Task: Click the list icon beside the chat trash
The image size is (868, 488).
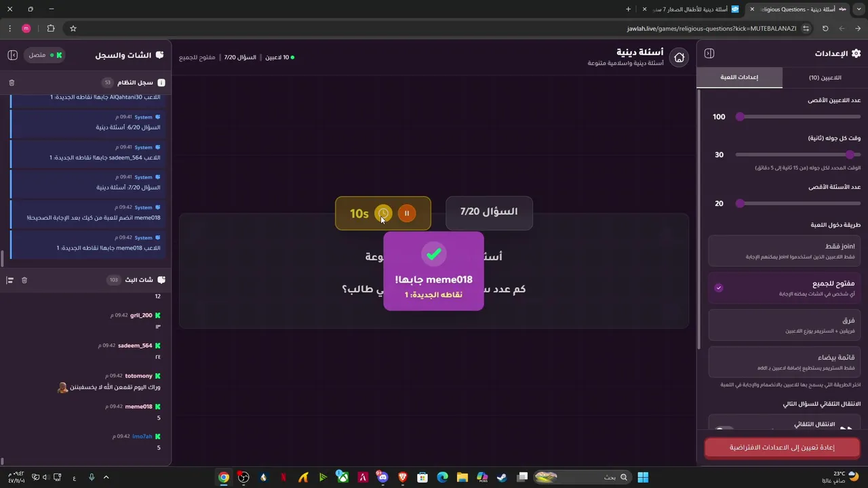Action: click(10, 280)
